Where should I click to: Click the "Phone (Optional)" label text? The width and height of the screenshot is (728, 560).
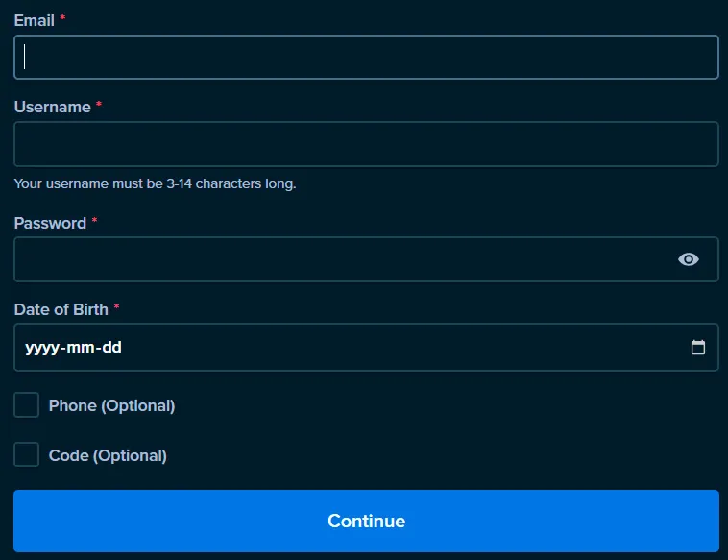[111, 405]
